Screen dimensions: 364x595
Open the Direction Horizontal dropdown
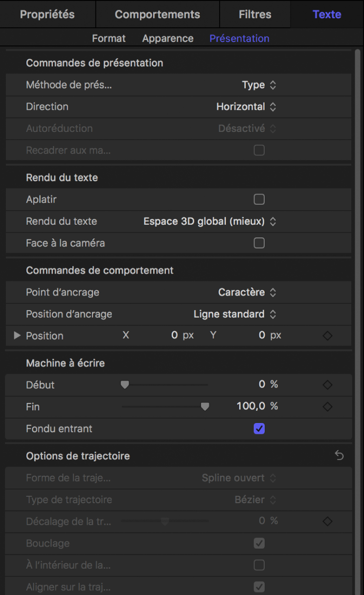tap(246, 106)
